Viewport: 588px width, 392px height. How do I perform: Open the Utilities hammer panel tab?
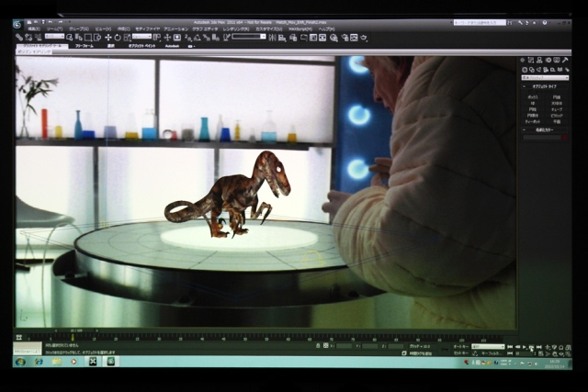point(565,60)
